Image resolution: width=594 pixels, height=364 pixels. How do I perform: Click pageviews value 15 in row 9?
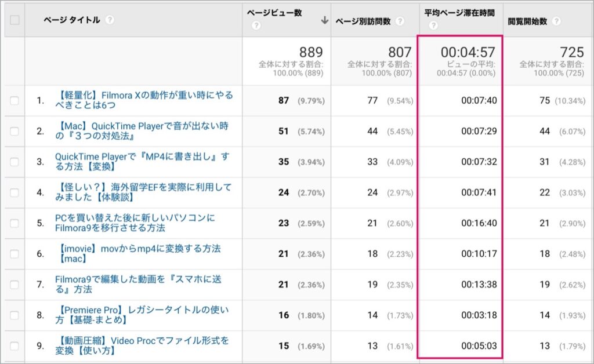tap(284, 345)
